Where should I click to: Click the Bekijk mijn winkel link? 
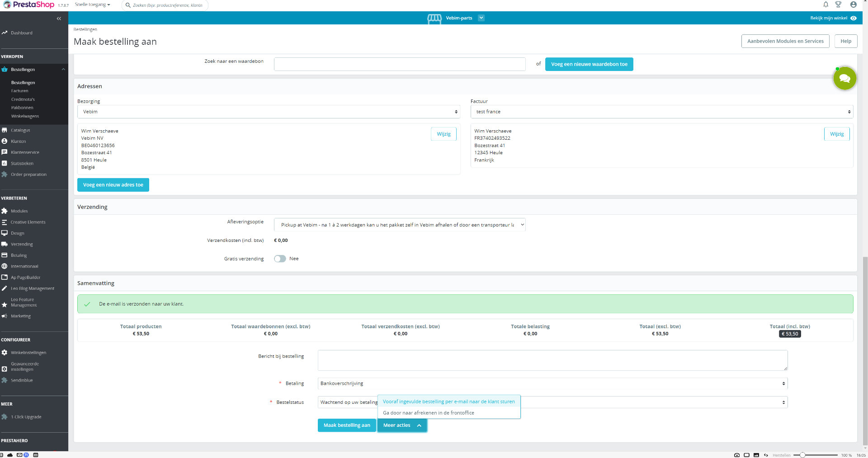(x=829, y=18)
